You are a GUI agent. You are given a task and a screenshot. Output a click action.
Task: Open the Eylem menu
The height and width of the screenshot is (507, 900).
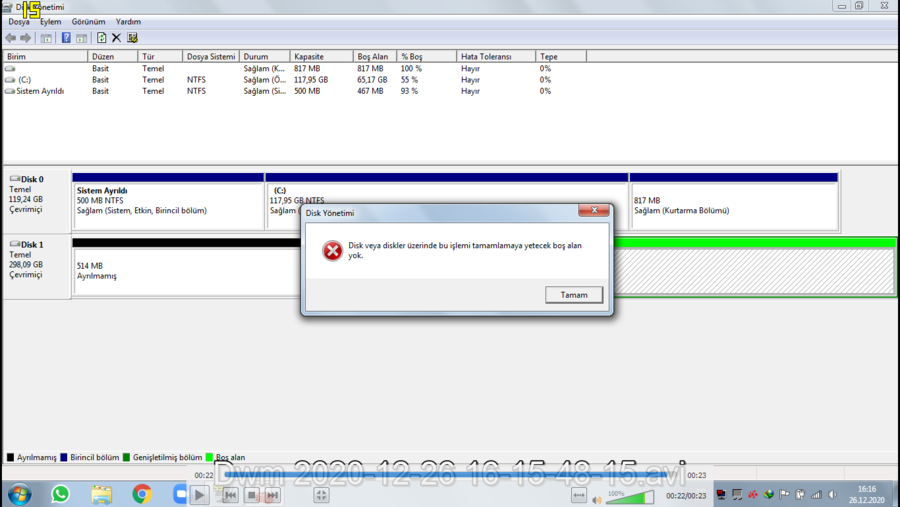(51, 22)
